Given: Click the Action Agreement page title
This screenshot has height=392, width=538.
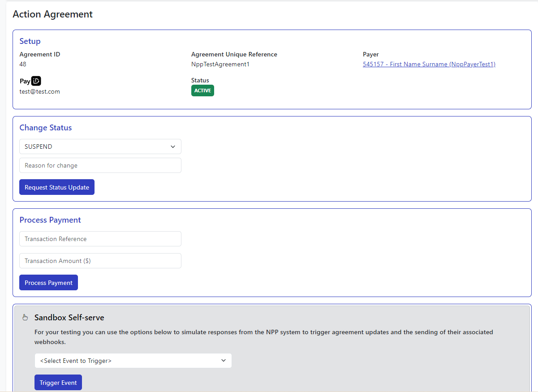Looking at the screenshot, I should (x=52, y=14).
